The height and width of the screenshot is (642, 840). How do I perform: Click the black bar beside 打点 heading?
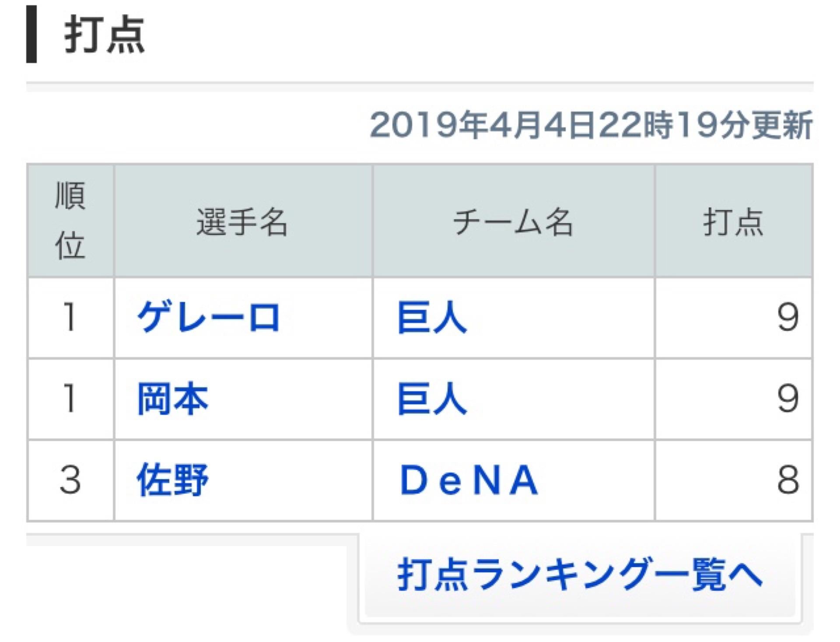click(31, 35)
